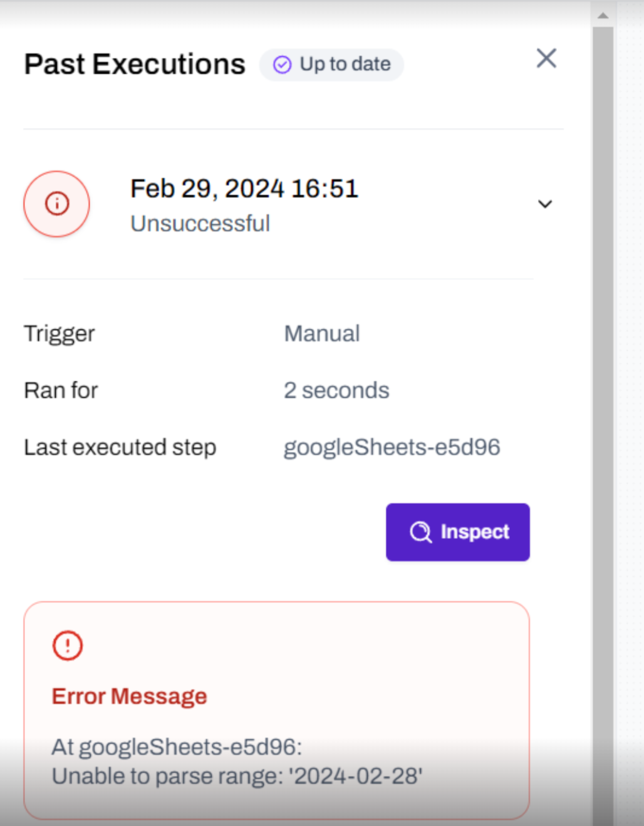Click the googleSheets-e5d96 last executed step value

392,447
